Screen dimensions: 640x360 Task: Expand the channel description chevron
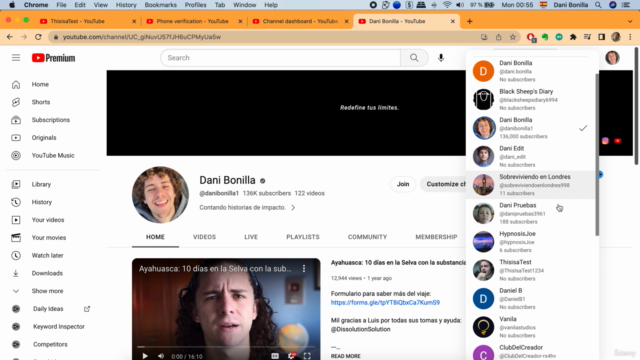pyautogui.click(x=293, y=208)
